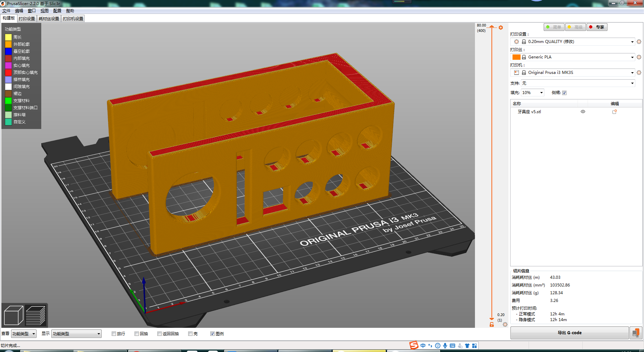Image resolution: width=644 pixels, height=352 pixels.
Task: Enable the 旅行 checkbox
Action: click(114, 334)
